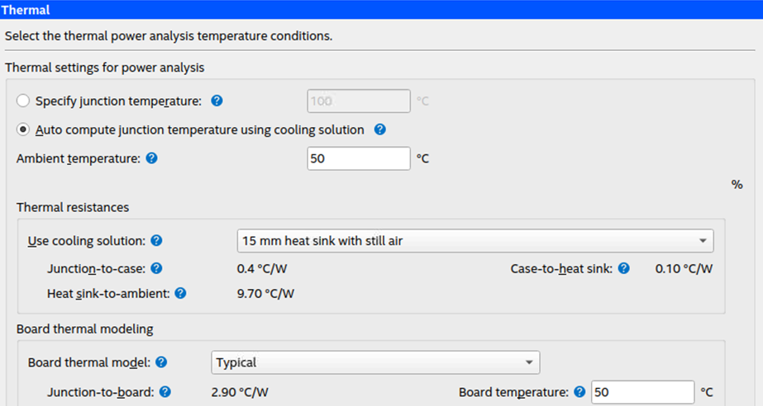Click the Thermal title bar
Screen dimensions: 763x406
point(381,9)
